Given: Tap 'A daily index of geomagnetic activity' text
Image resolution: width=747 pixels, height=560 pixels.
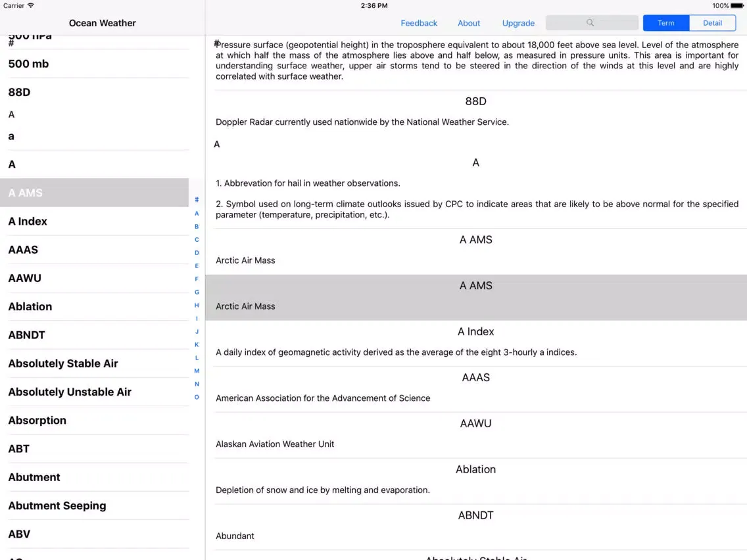Looking at the screenshot, I should (x=396, y=352).
